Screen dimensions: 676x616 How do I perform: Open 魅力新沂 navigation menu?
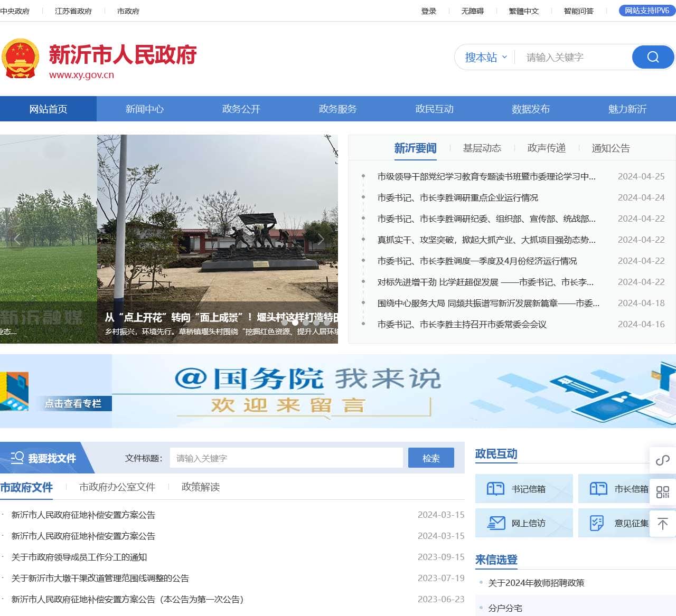(x=627, y=109)
